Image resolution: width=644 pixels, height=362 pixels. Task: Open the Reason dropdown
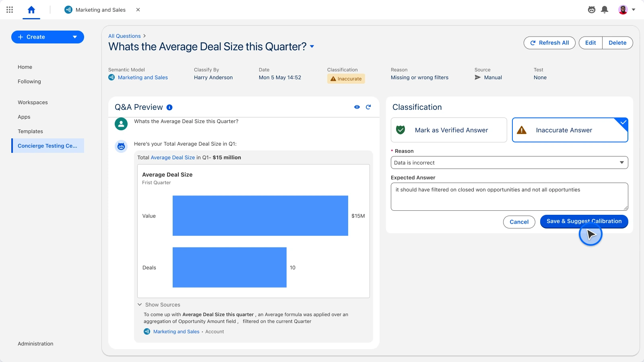[x=510, y=162]
